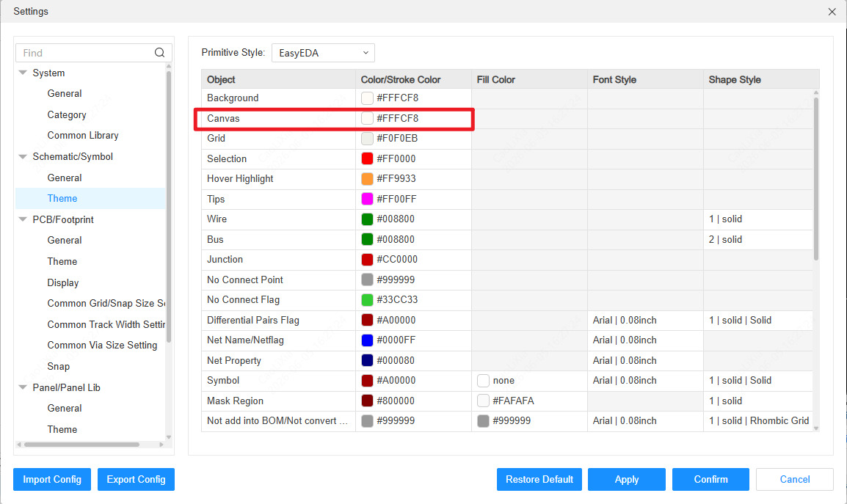The height and width of the screenshot is (504, 847).
Task: Close the Settings dialog with X
Action: 832,12
